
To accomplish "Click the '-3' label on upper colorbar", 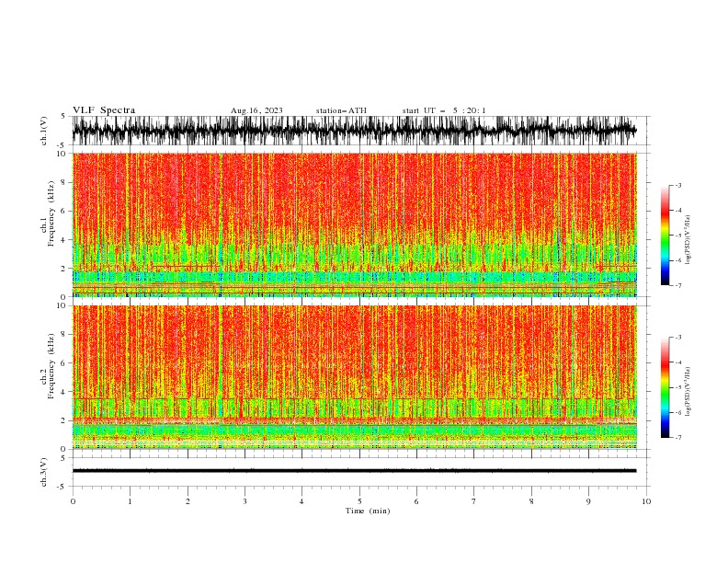I will pos(677,185).
